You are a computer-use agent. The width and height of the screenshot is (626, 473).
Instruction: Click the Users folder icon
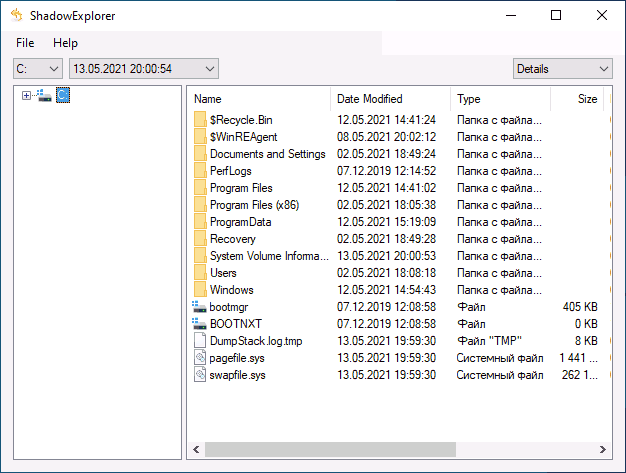click(200, 273)
